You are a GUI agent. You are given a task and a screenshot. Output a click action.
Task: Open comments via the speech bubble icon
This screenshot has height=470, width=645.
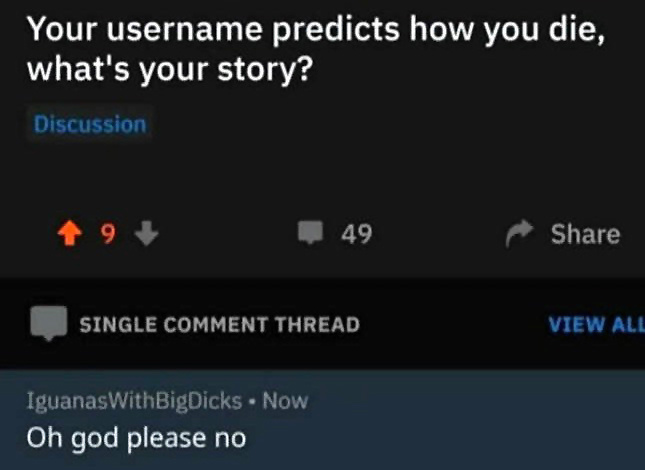point(311,234)
